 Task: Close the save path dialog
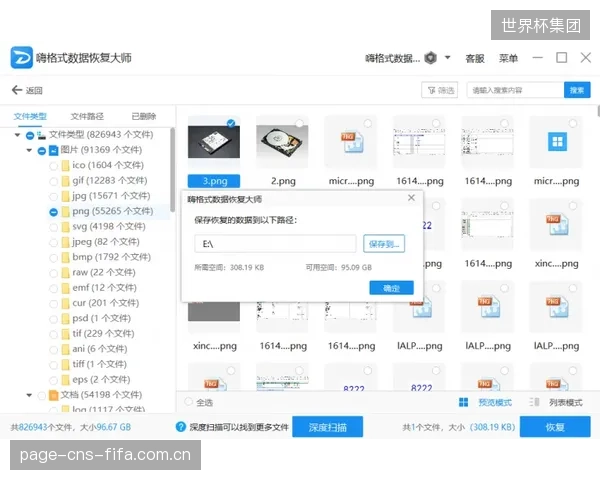(x=411, y=198)
